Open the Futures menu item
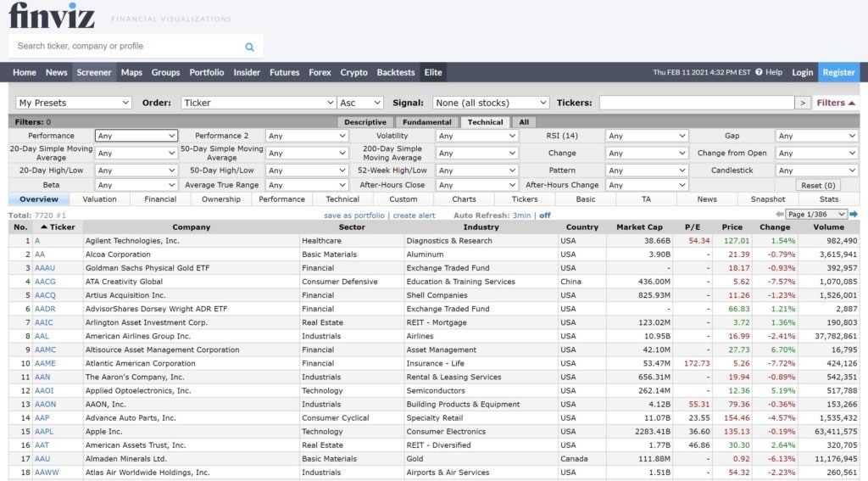 [285, 72]
